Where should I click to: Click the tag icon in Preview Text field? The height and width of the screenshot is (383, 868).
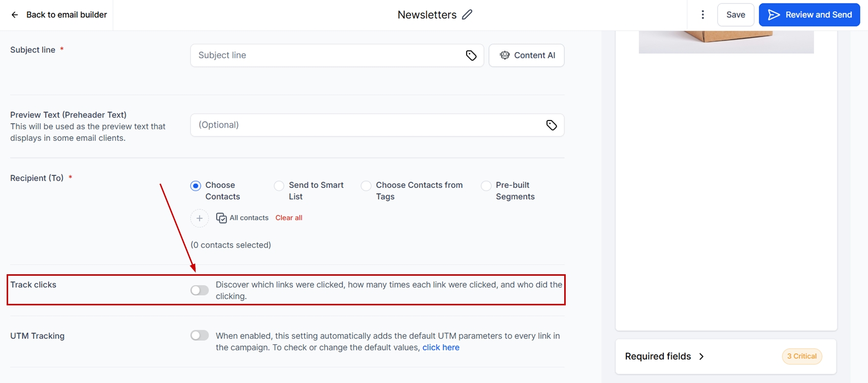[x=551, y=125]
